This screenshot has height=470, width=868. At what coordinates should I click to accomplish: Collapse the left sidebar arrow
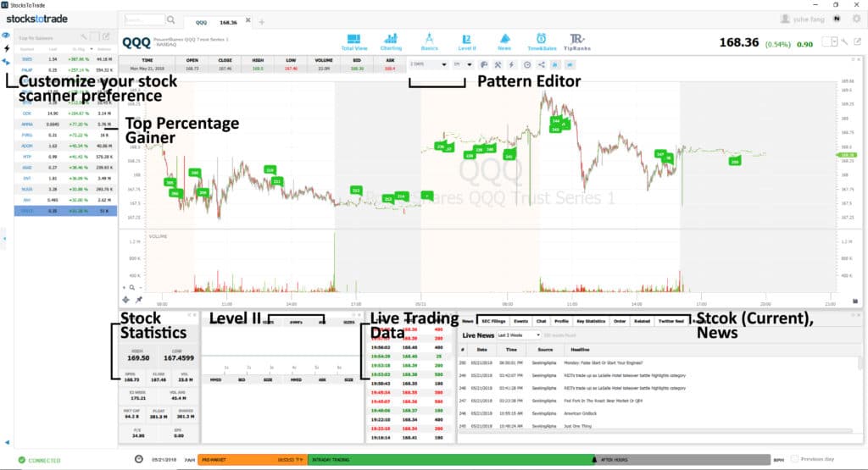tap(7, 442)
